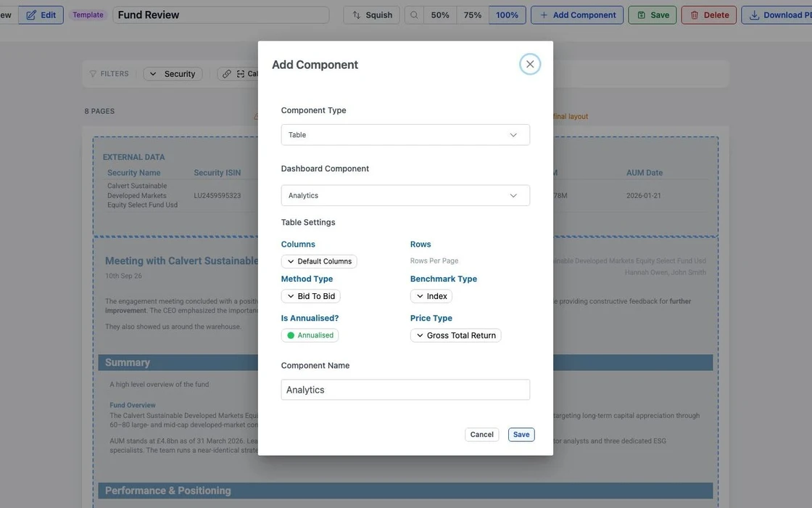Image resolution: width=812 pixels, height=508 pixels.
Task: Open the Component Type dropdown showing Table
Action: [405, 135]
